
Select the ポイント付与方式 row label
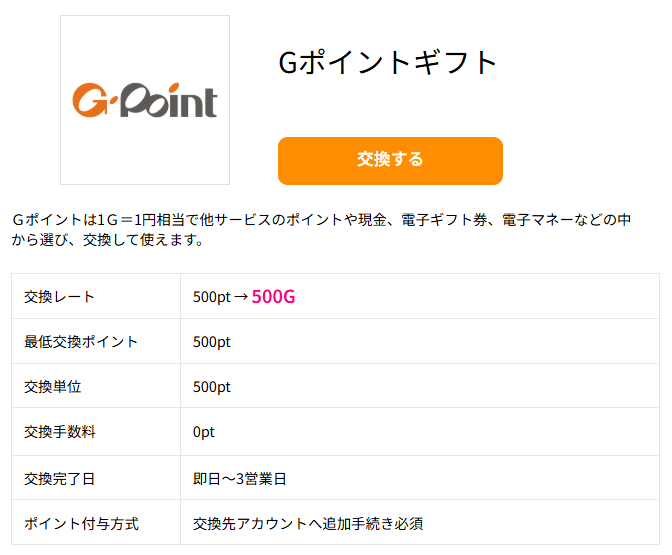click(81, 524)
